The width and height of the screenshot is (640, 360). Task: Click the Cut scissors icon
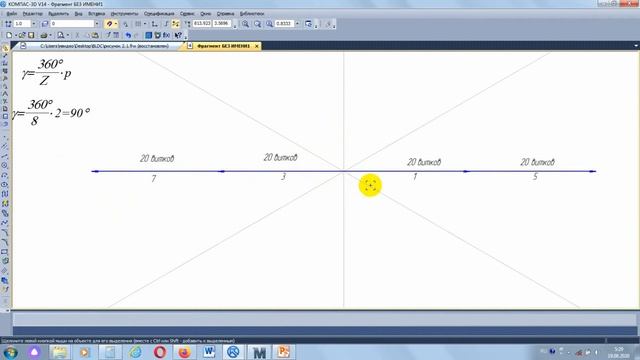(x=77, y=35)
